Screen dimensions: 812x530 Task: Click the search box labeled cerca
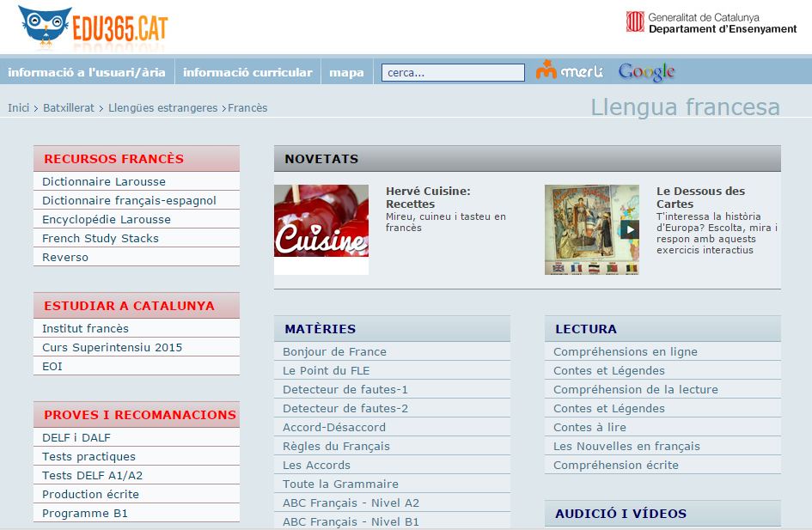(x=452, y=72)
